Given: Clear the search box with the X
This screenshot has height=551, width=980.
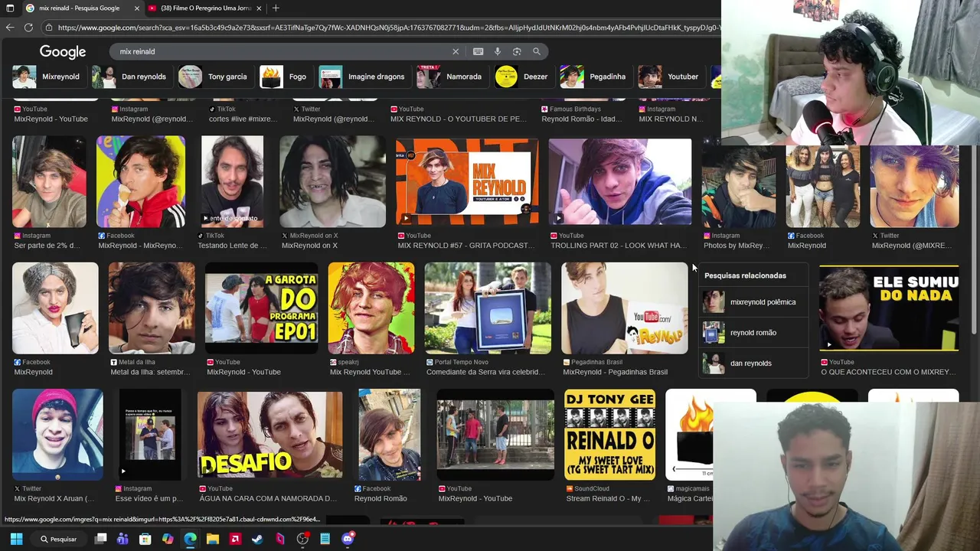Looking at the screenshot, I should coord(456,51).
